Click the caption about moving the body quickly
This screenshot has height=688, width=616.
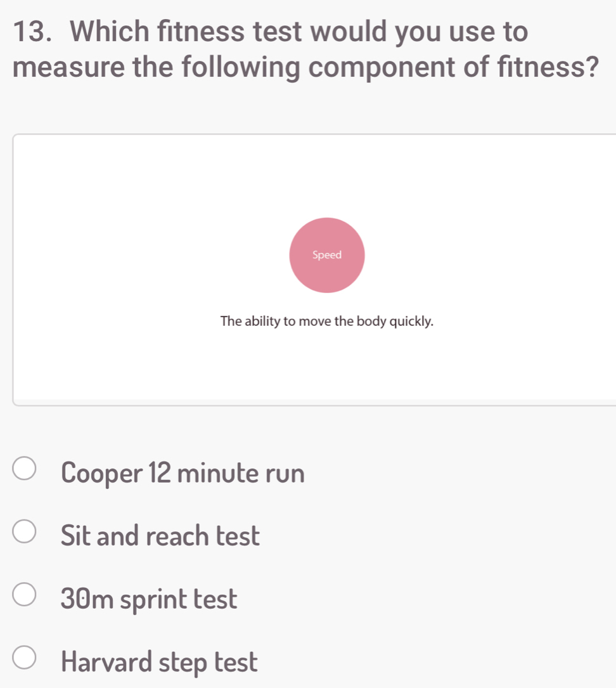pos(327,321)
